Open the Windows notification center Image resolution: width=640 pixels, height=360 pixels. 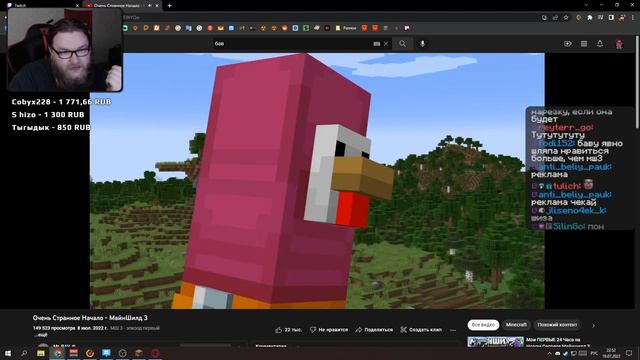coord(629,353)
